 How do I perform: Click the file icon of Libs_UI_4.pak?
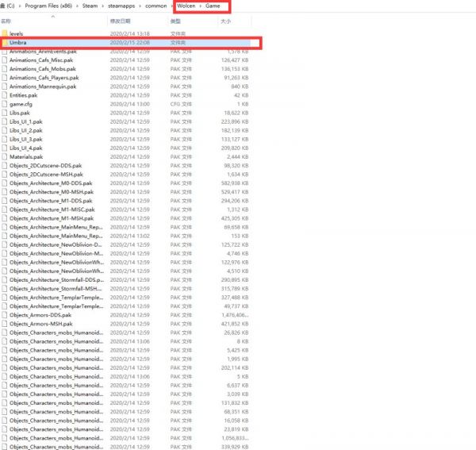pos(4,148)
